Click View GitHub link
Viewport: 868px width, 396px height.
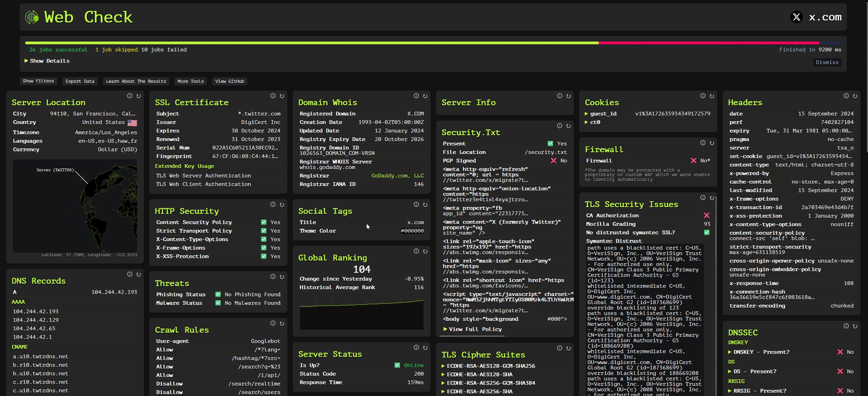(229, 81)
